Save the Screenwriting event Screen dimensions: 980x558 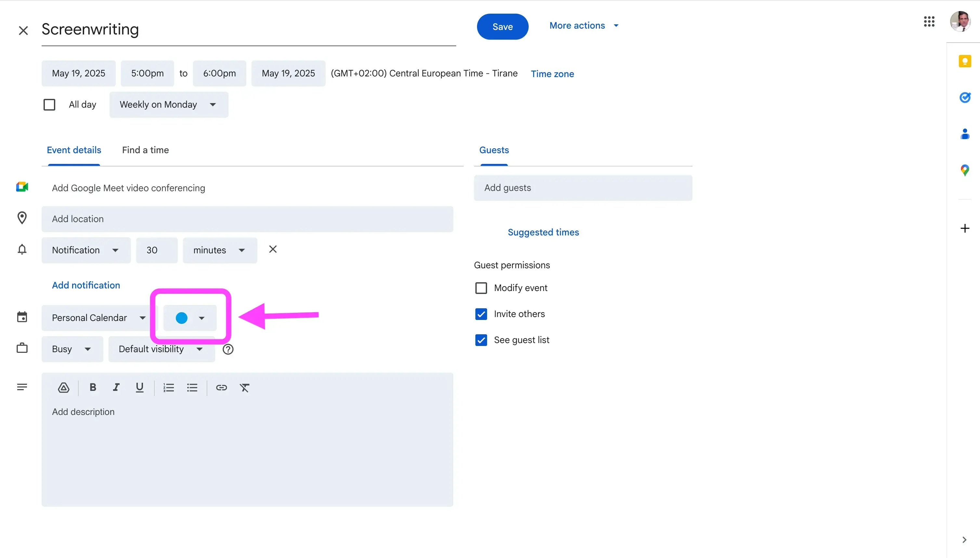[x=502, y=26]
